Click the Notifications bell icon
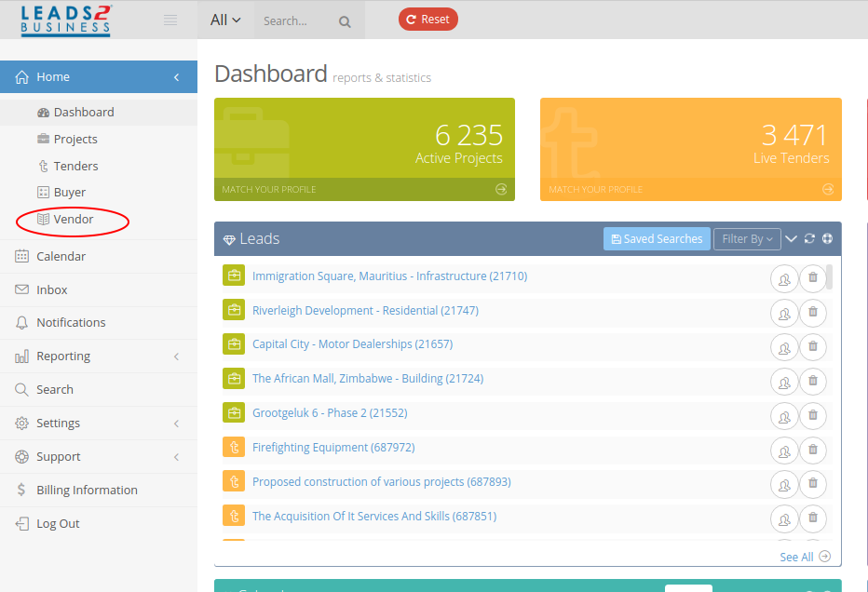The image size is (868, 592). point(21,323)
